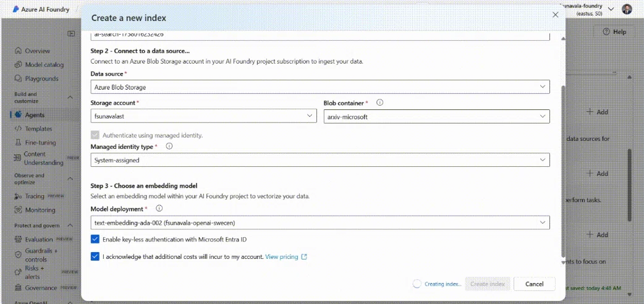Click the Step 2 - Connect to a data source heading
644x304 pixels.
[x=140, y=51]
